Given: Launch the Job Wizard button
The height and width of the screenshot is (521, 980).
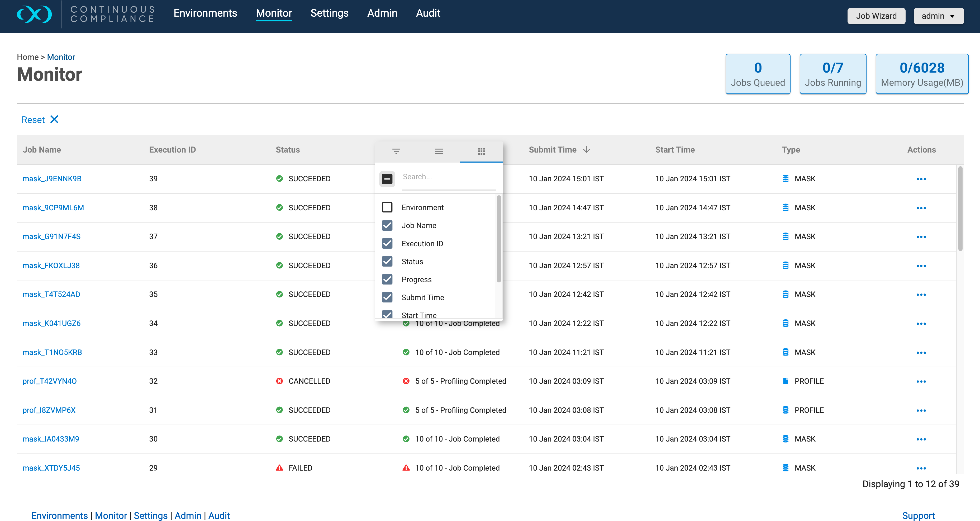Looking at the screenshot, I should (876, 16).
